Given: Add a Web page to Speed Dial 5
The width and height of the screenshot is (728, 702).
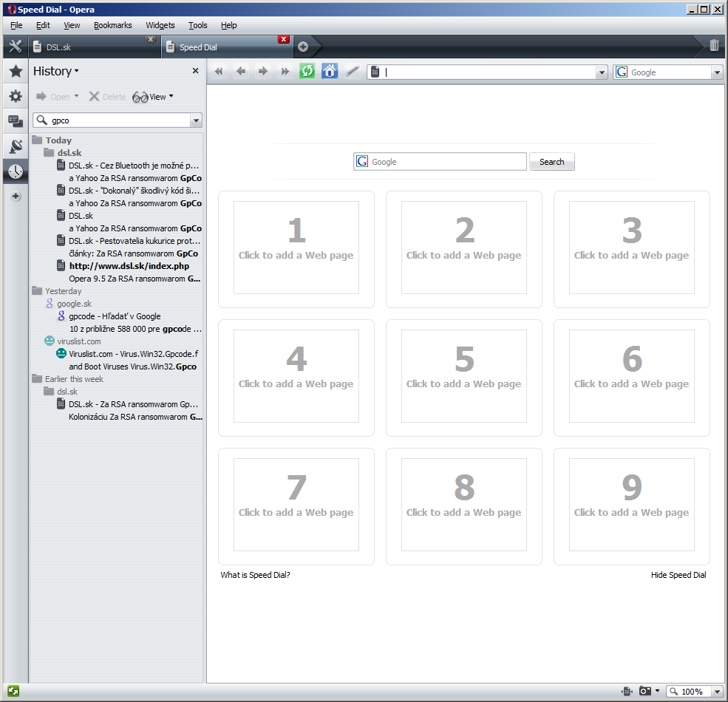Looking at the screenshot, I should click(x=464, y=376).
